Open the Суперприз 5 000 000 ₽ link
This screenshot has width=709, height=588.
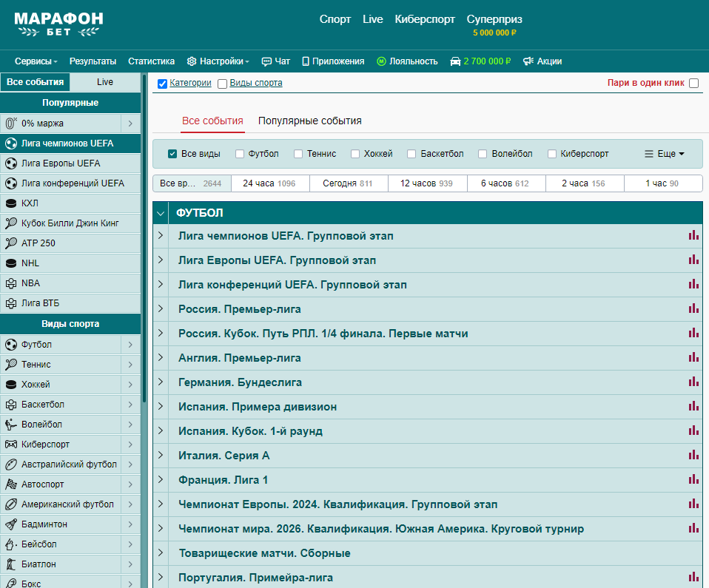[494, 25]
